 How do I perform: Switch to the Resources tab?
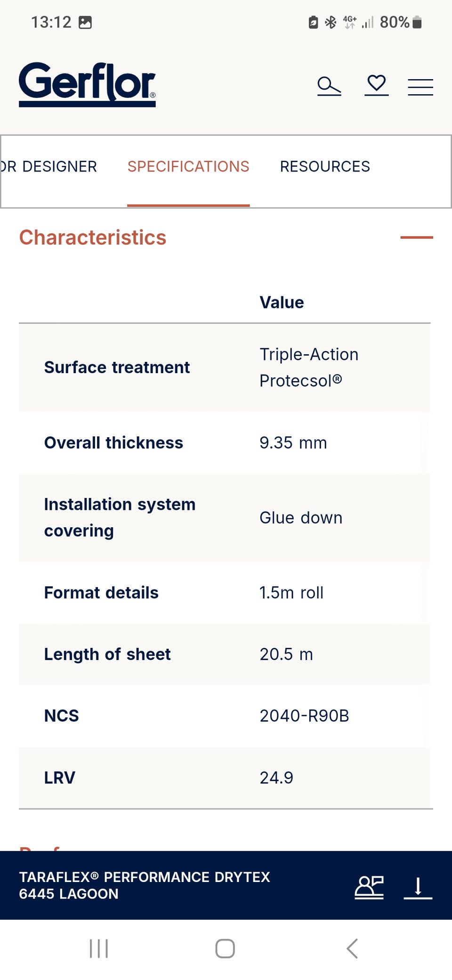[x=325, y=166]
